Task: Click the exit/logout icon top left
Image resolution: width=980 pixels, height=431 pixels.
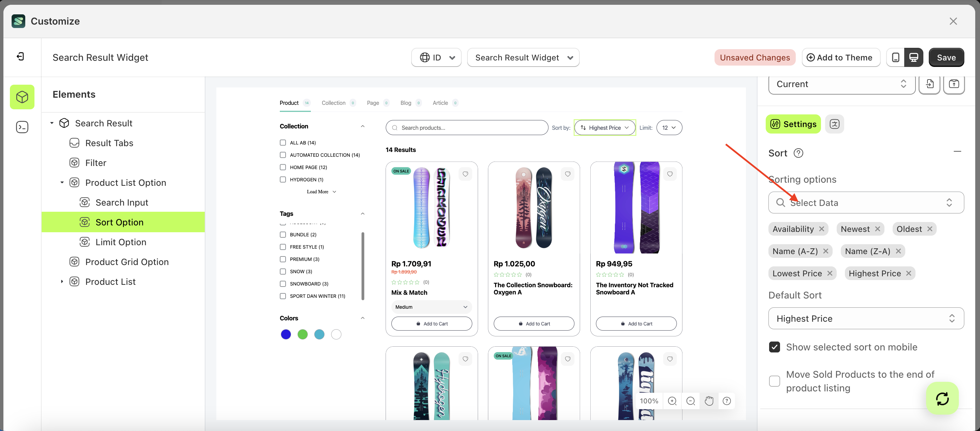Action: pyautogui.click(x=20, y=56)
